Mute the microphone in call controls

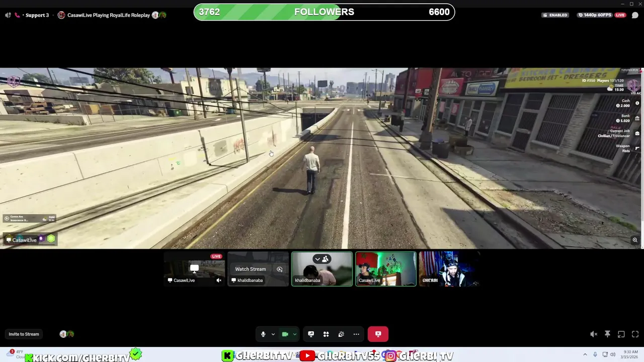tap(263, 334)
